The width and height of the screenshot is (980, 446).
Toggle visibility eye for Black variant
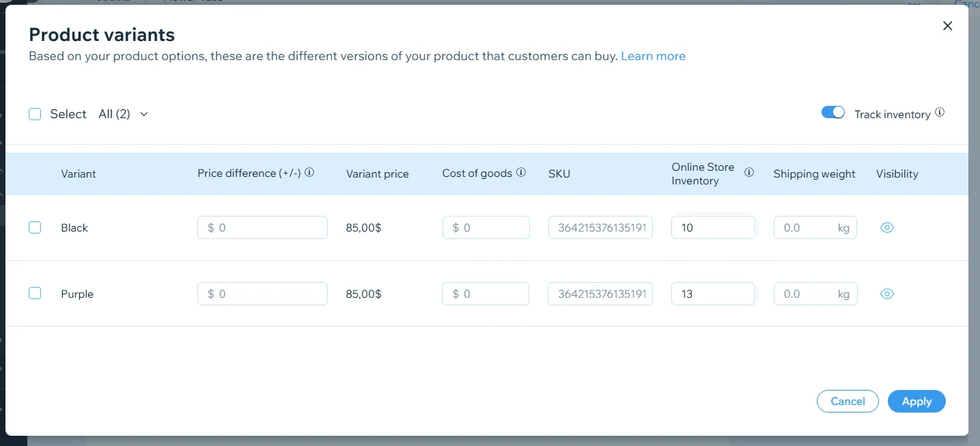887,228
